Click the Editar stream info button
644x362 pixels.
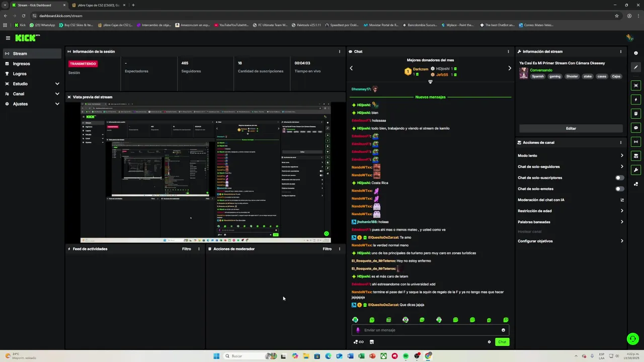point(571,128)
